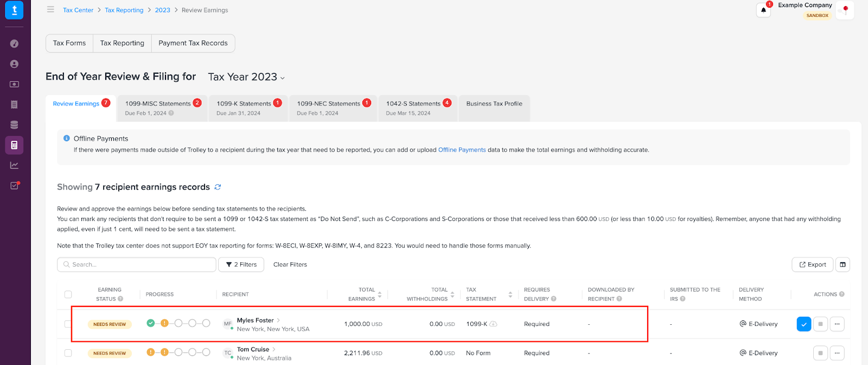Open tax center calculator icon in sidebar
The image size is (868, 365).
point(14,145)
